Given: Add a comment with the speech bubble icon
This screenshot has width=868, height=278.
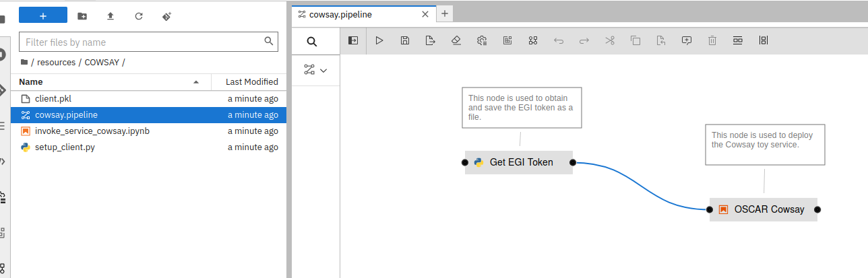Looking at the screenshot, I should tap(687, 40).
